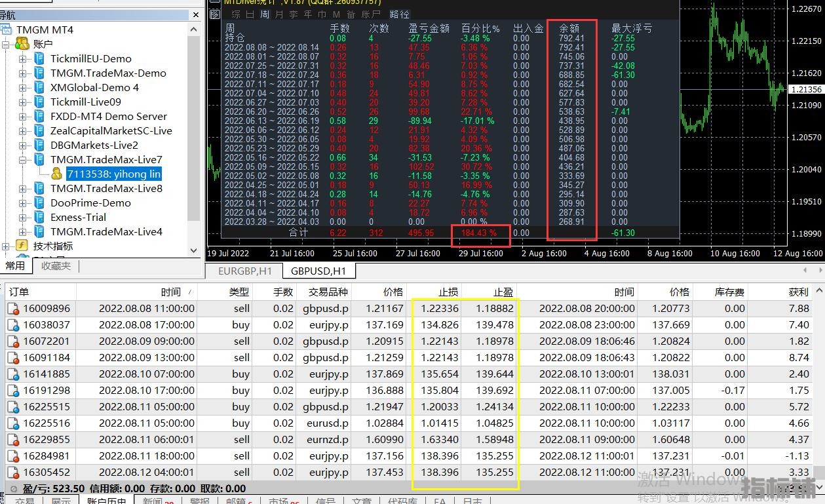Expand the TMGM.TradeMax-Live8 tree node
825x504 pixels.
click(x=23, y=189)
